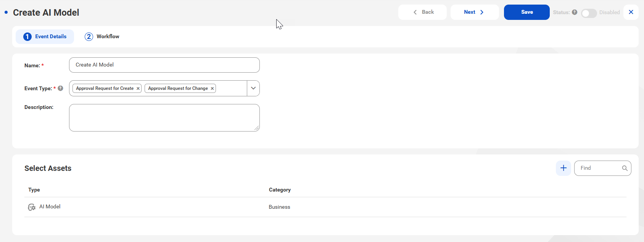Select the AI Model row text
644x242 pixels.
50,207
